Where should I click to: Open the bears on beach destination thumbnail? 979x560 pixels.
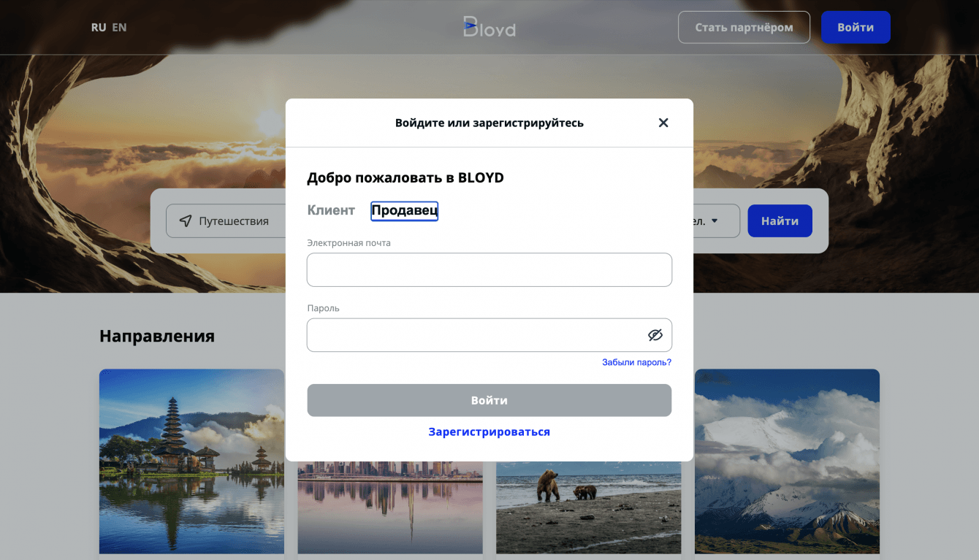tap(588, 507)
